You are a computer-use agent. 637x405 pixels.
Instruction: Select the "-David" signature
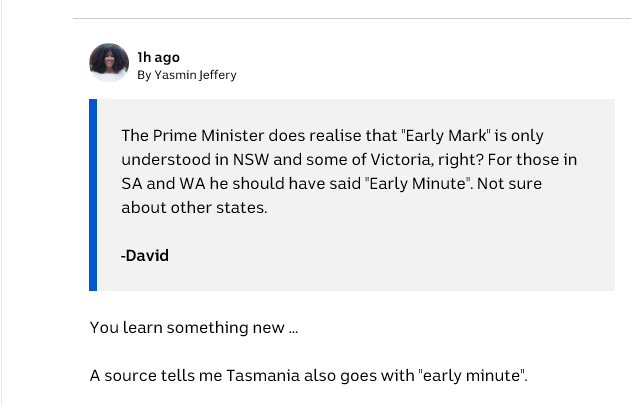[145, 256]
